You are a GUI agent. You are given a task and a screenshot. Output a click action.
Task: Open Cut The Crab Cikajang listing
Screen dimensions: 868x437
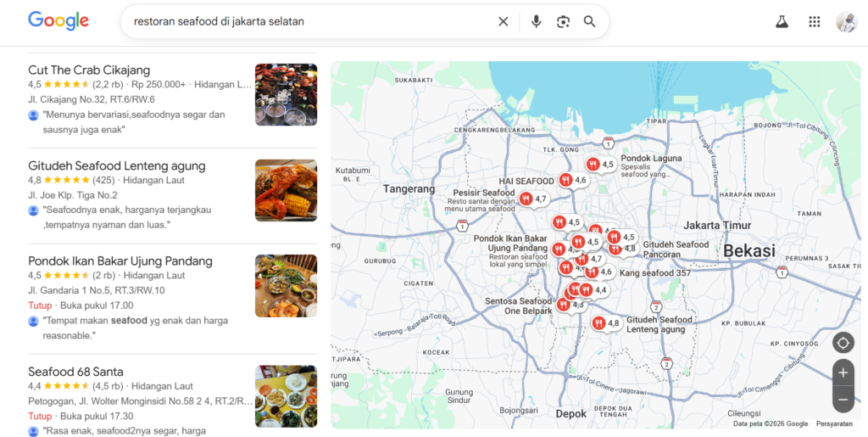coord(89,70)
